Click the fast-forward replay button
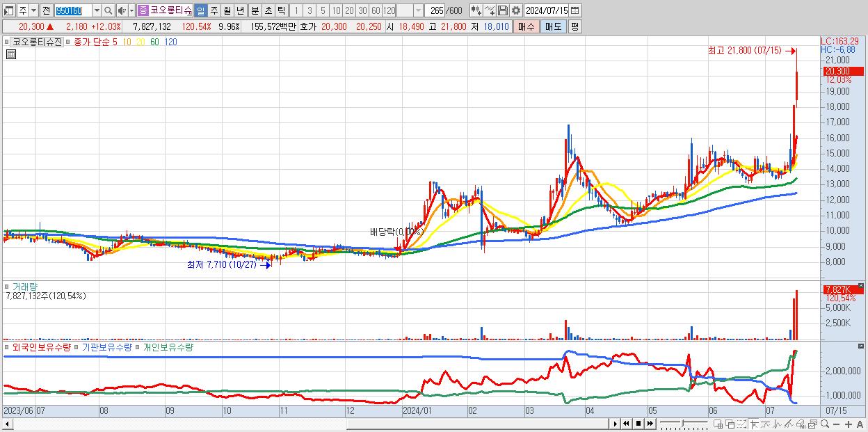Image resolution: width=868 pixels, height=432 pixels. click(x=650, y=424)
